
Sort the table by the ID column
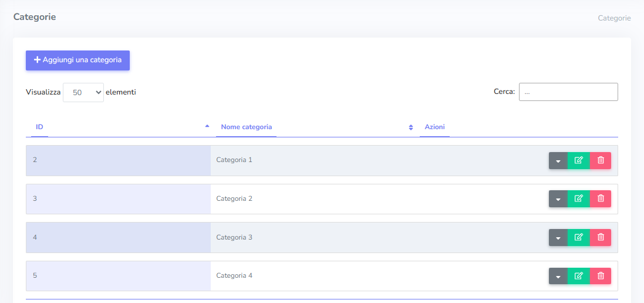(39, 127)
